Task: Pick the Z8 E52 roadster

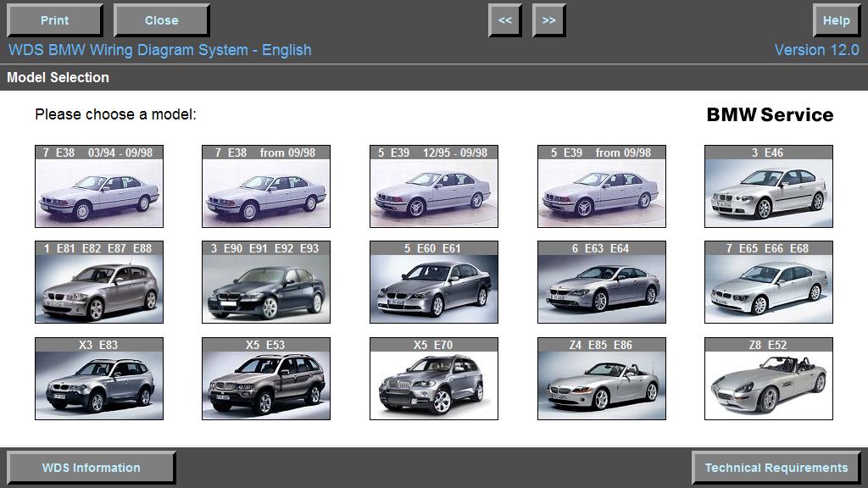Action: pos(769,379)
